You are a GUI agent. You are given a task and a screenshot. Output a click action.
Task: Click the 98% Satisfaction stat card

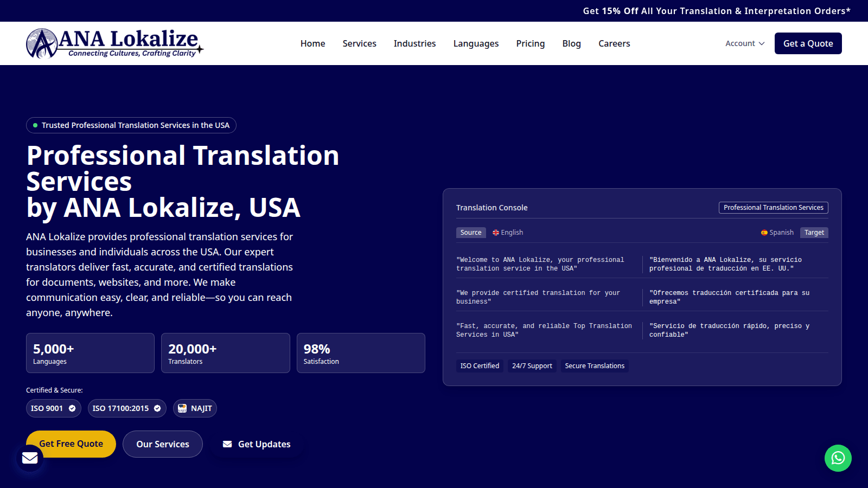click(x=361, y=353)
